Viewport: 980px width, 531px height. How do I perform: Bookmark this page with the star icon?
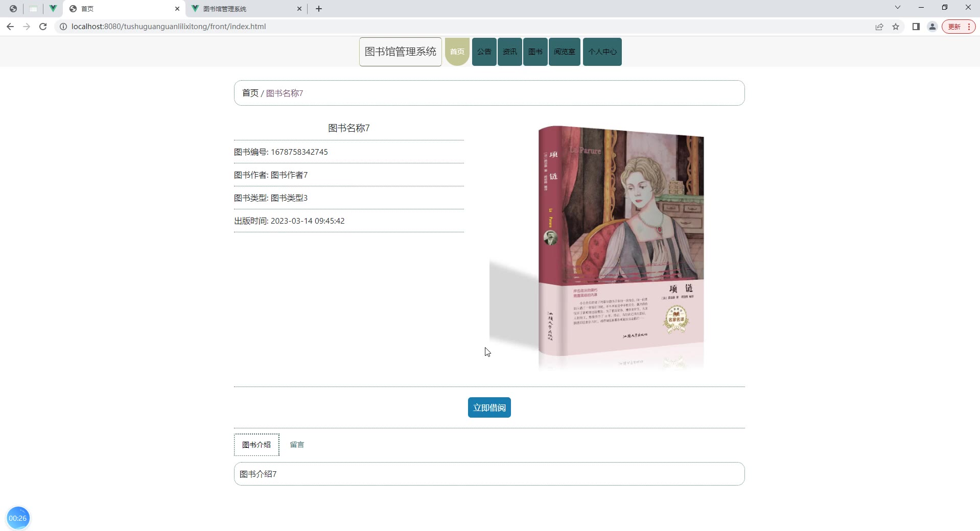pyautogui.click(x=896, y=27)
